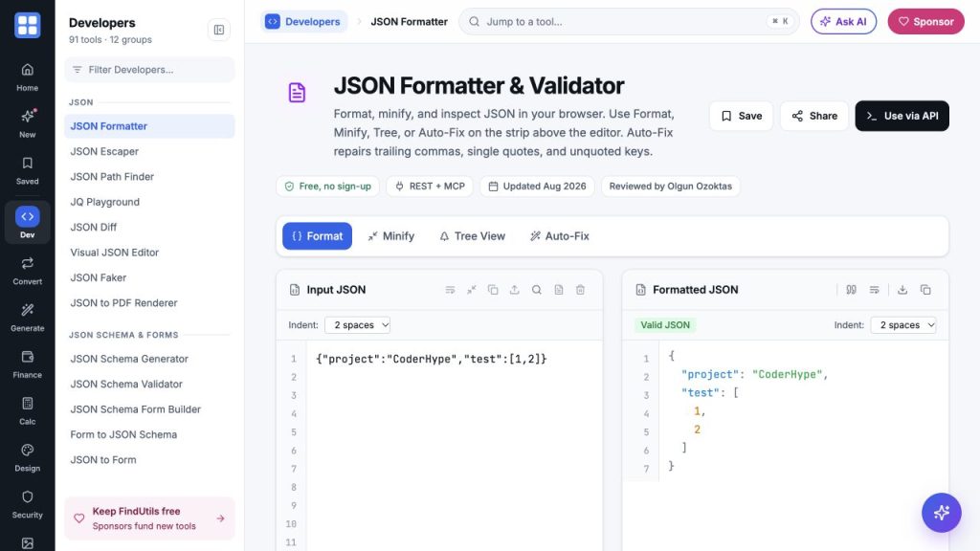The height and width of the screenshot is (551, 980).
Task: Click the quotes icon in Formatted JSON
Action: pyautogui.click(x=851, y=290)
